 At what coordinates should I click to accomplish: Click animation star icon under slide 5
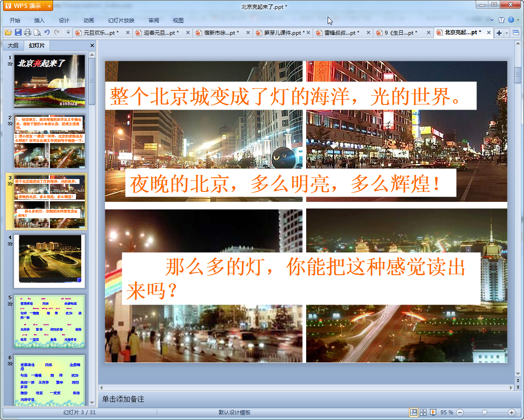click(x=10, y=304)
